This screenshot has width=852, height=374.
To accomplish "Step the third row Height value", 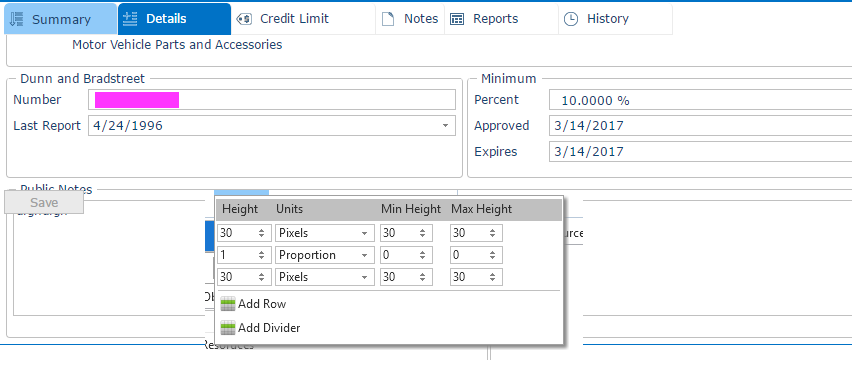I will [x=261, y=277].
